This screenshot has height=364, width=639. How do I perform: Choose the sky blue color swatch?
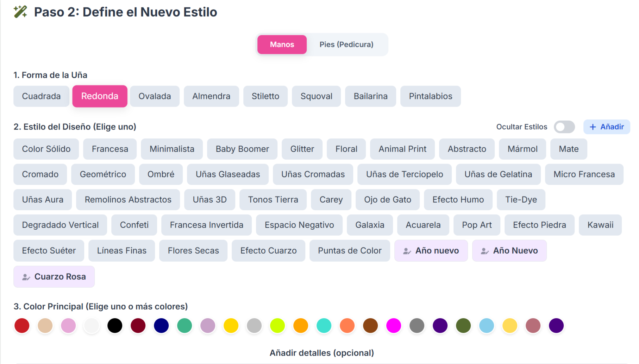click(487, 325)
